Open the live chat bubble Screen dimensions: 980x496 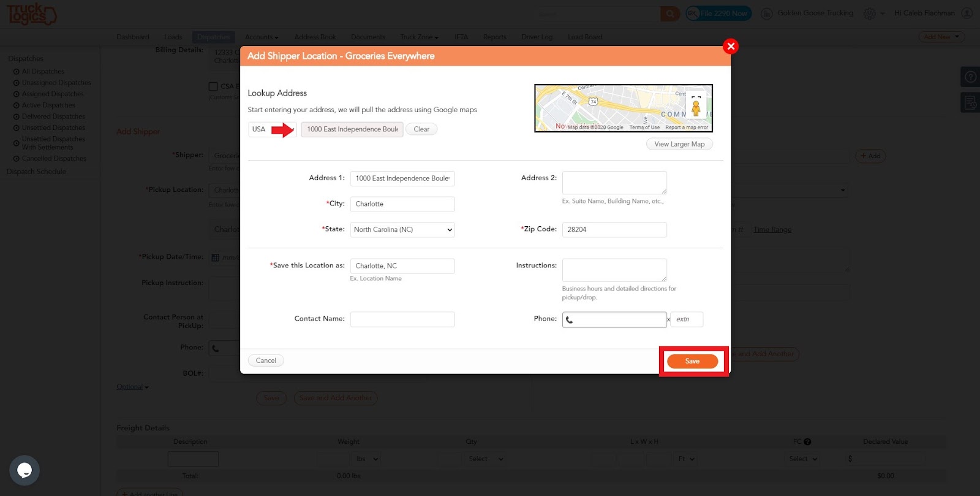(24, 470)
